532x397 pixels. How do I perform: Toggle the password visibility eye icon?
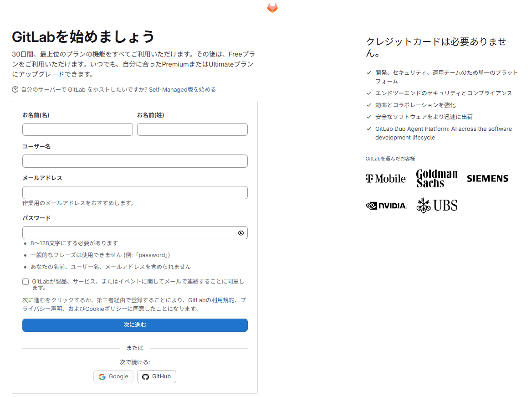point(241,232)
